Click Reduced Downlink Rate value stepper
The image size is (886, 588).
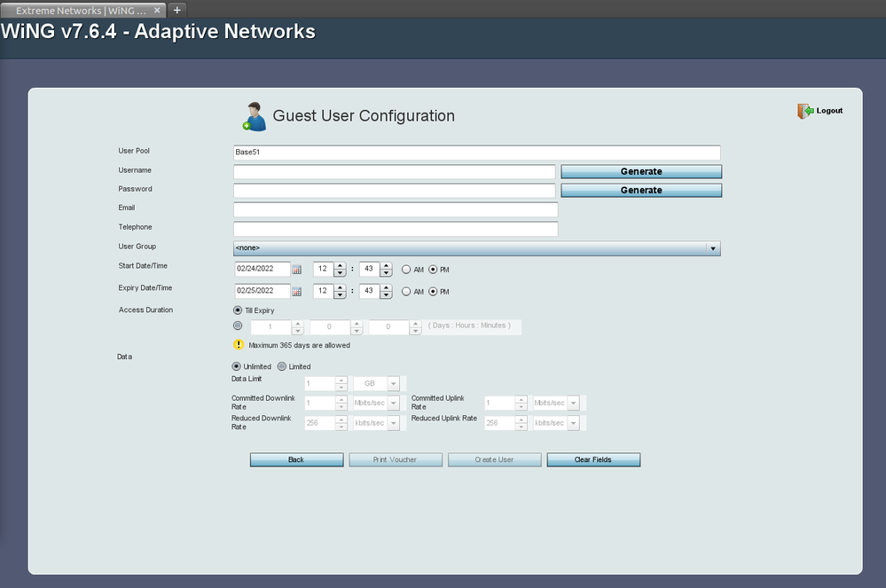[x=341, y=422]
